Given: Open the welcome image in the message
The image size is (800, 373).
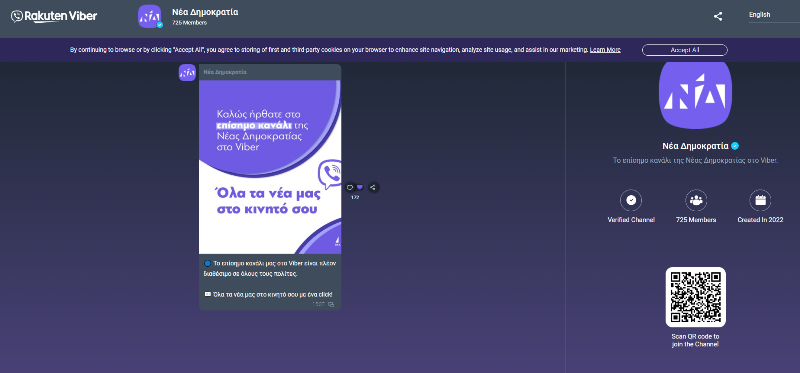Looking at the screenshot, I should [270, 167].
